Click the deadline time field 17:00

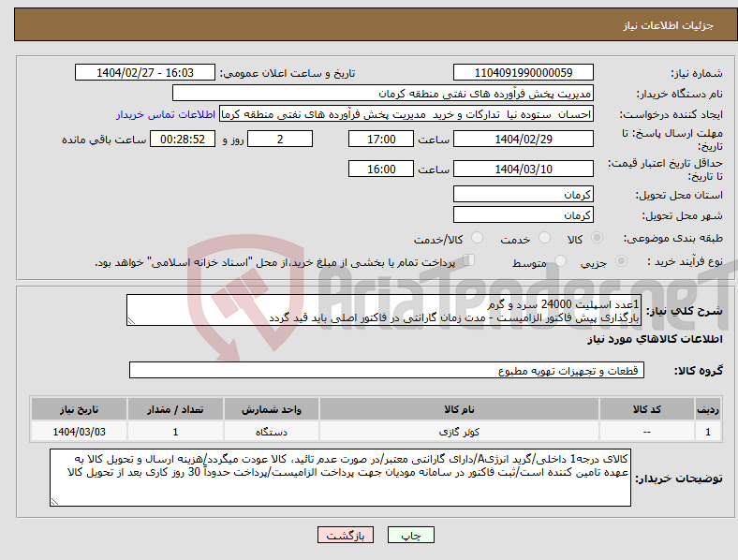click(381, 139)
